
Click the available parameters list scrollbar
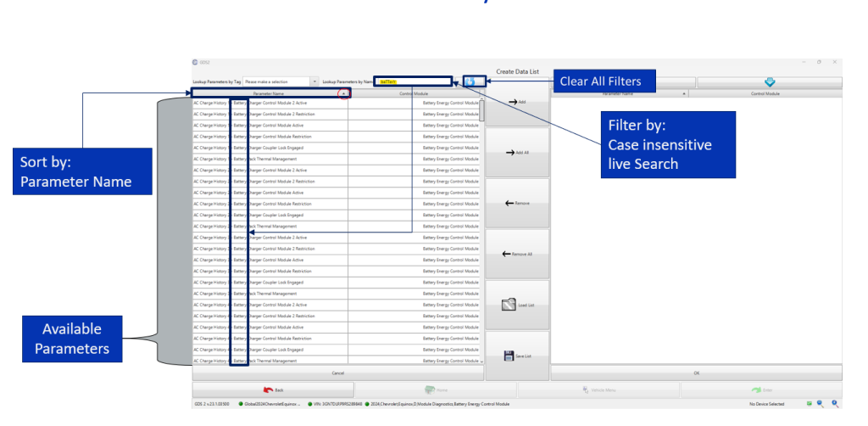click(481, 231)
